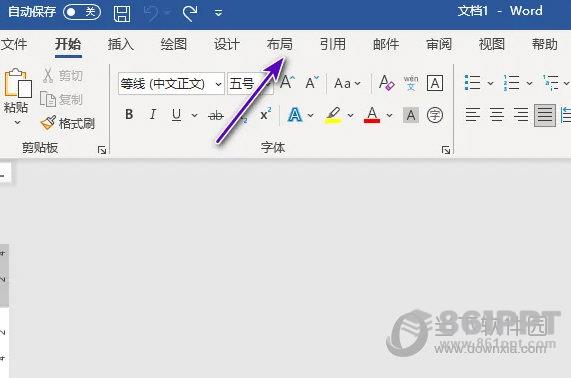Click the Center align icon
571x378 pixels.
coord(497,115)
